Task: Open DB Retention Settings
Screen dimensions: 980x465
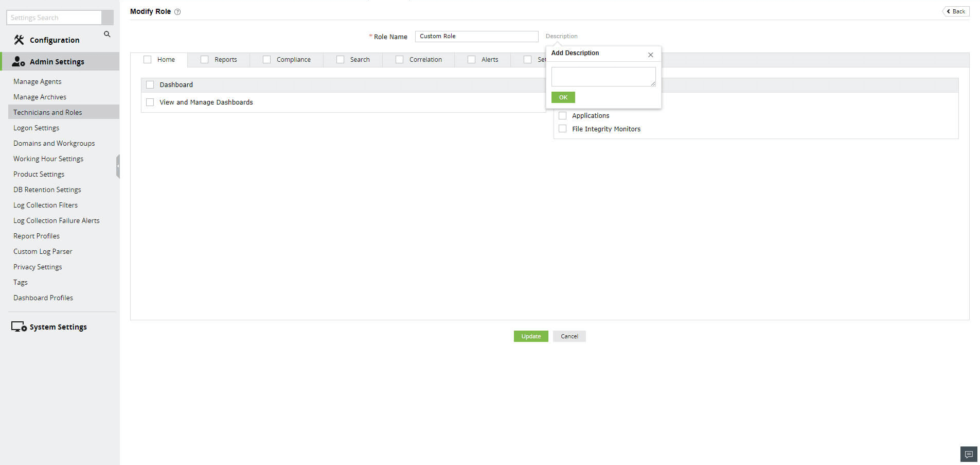Action: pyautogui.click(x=47, y=190)
